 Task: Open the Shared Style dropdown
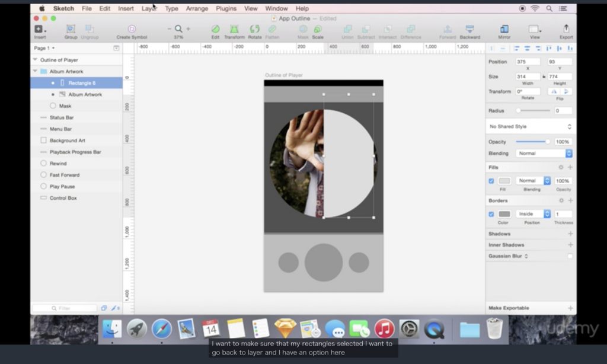[x=529, y=127]
